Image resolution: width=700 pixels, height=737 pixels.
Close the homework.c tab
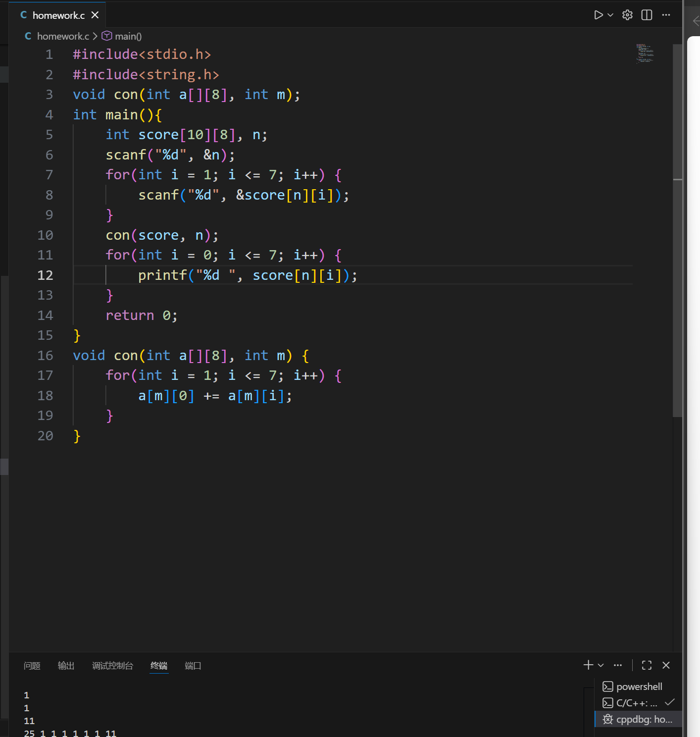tap(95, 15)
